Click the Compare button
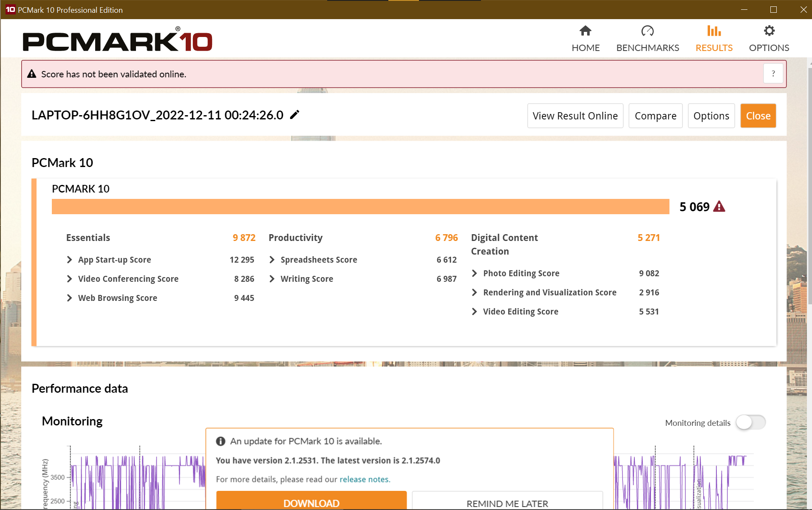 [656, 116]
